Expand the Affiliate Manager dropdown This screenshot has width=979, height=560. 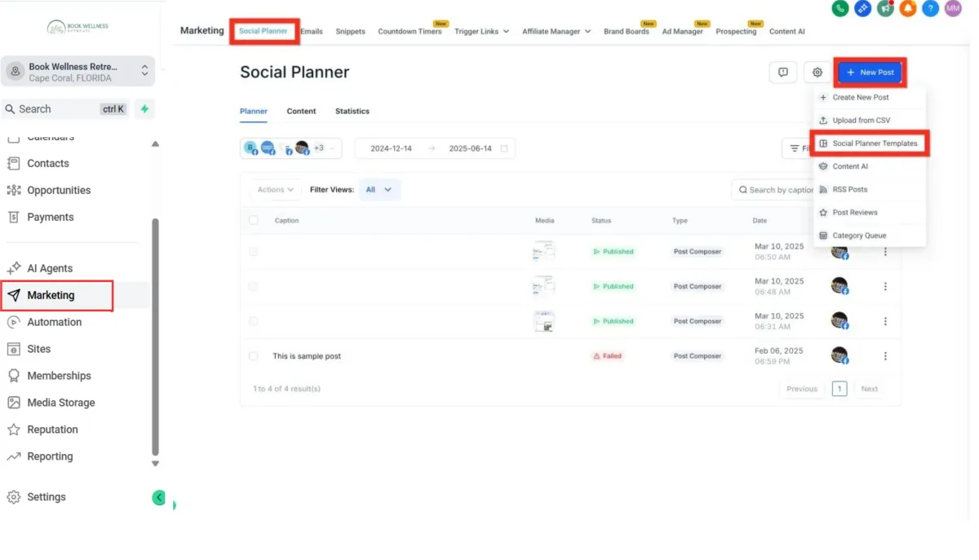(x=556, y=31)
